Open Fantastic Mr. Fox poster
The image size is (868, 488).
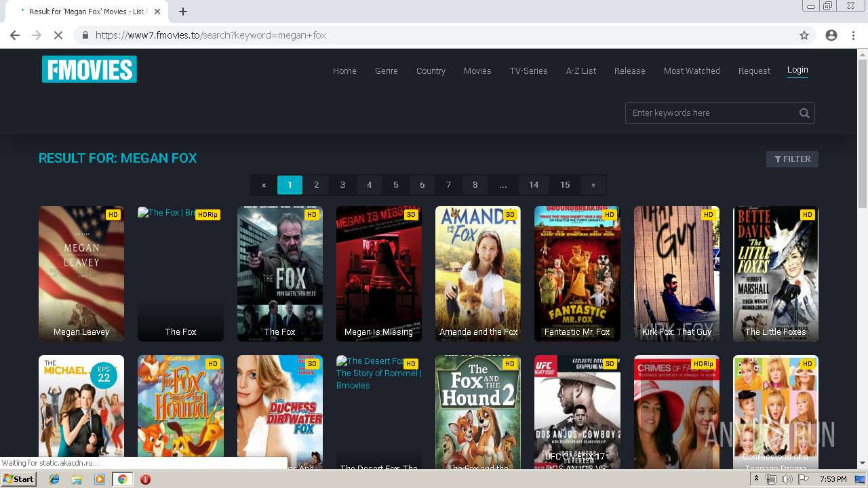[x=577, y=274]
